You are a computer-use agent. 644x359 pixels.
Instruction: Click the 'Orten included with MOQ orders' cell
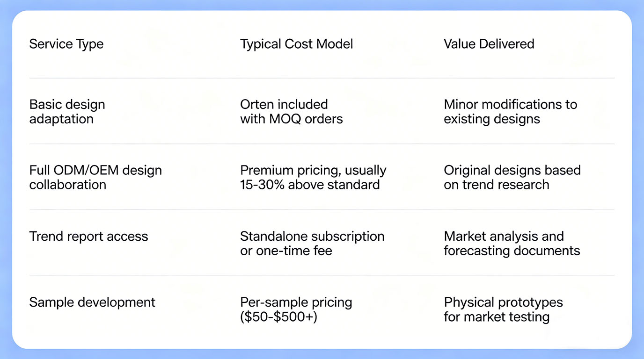pos(291,111)
